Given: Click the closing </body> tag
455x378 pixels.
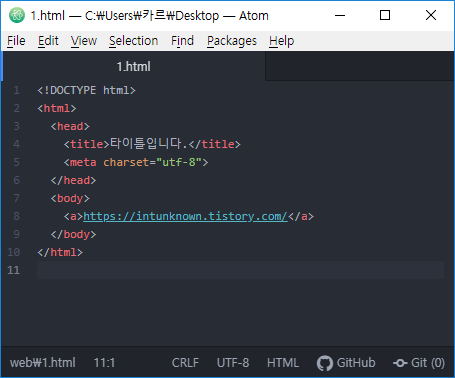Looking at the screenshot, I should coord(73,234).
